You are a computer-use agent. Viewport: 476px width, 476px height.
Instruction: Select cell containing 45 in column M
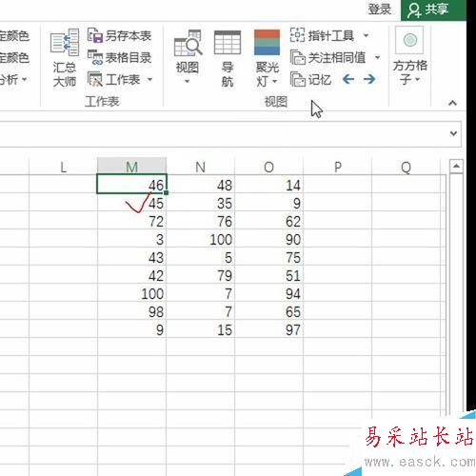point(131,202)
